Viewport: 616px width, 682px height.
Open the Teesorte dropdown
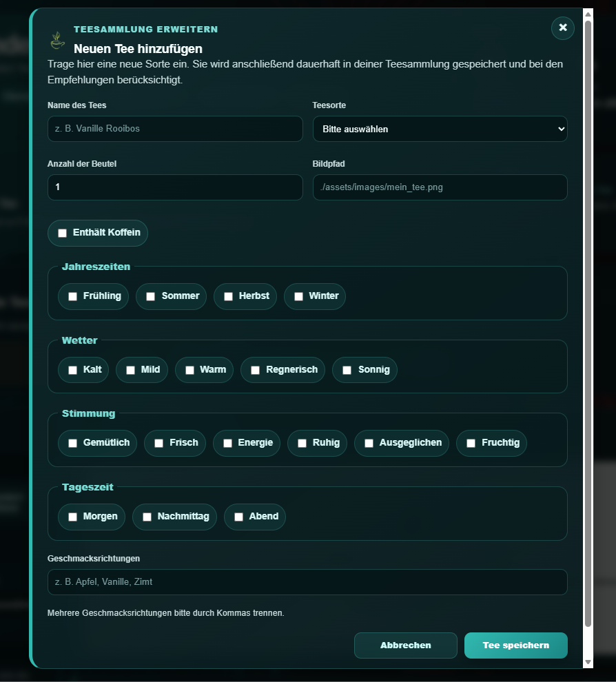[440, 129]
